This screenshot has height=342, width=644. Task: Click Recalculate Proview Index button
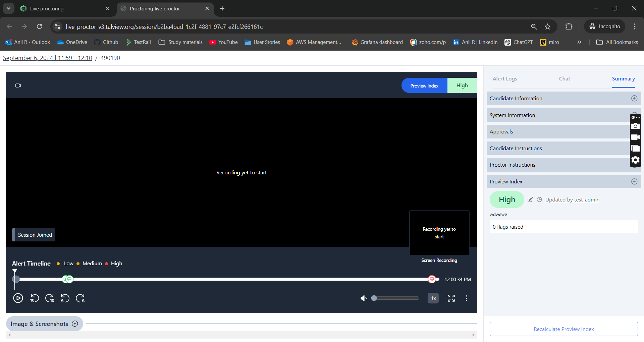[x=563, y=329]
